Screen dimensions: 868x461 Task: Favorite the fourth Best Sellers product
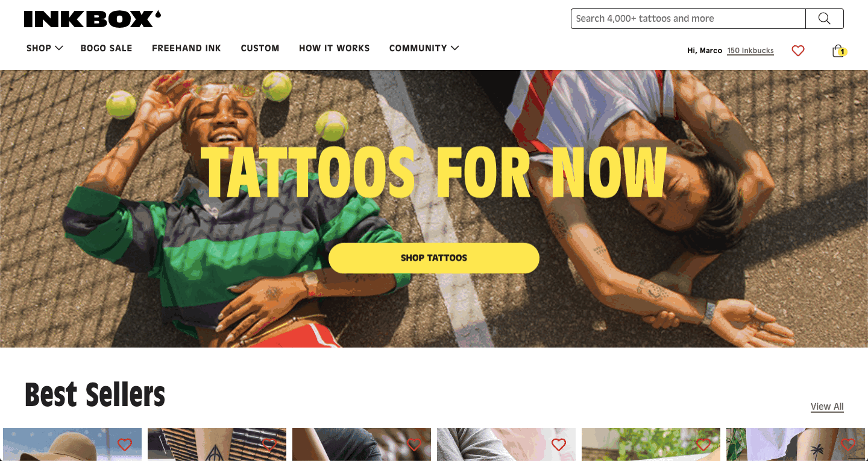559,445
